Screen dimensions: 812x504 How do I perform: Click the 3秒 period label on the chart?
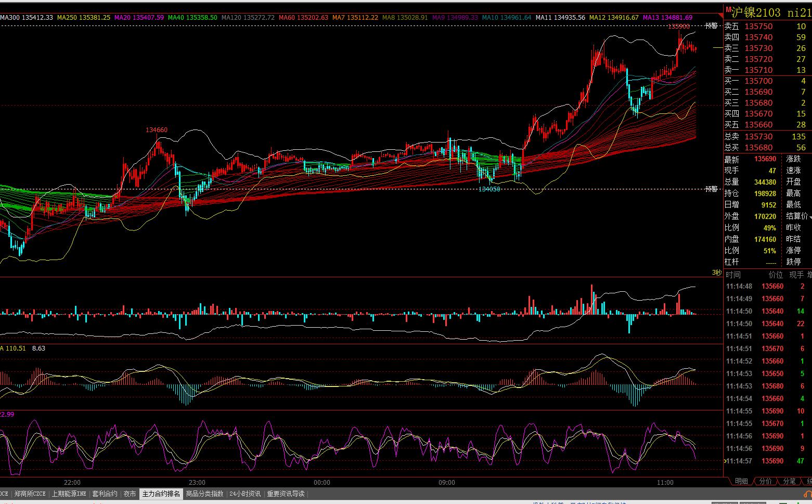pyautogui.click(x=717, y=273)
